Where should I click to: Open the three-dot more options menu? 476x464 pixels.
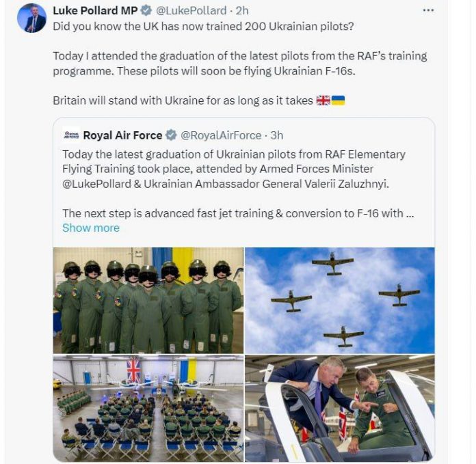point(428,10)
